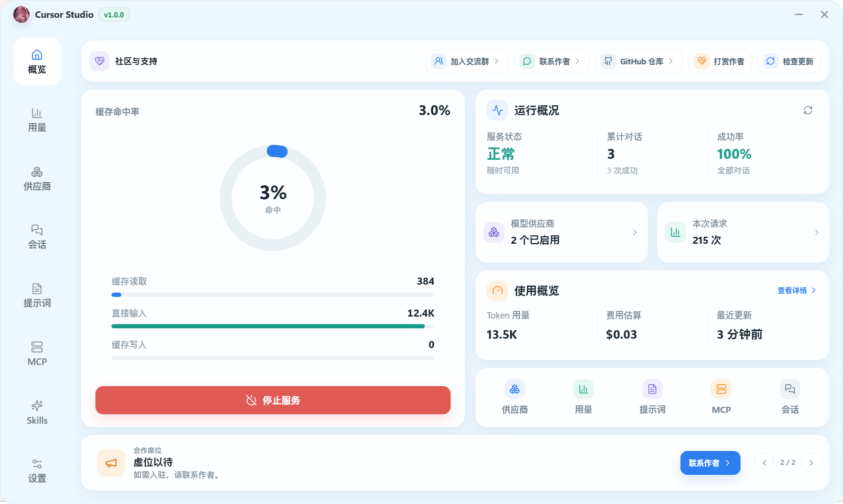Open 会话 shortcut in quick links
Screen dimensions: 843x504
point(790,397)
